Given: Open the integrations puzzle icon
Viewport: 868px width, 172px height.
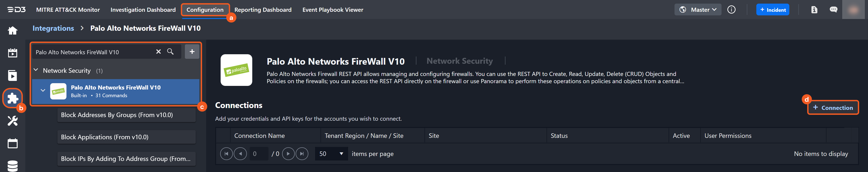Looking at the screenshot, I should click(12, 98).
